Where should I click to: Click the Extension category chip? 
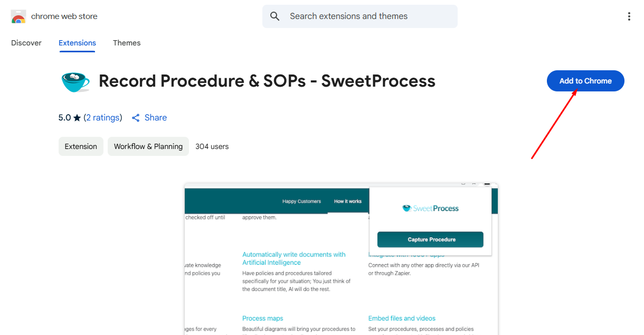(x=81, y=146)
